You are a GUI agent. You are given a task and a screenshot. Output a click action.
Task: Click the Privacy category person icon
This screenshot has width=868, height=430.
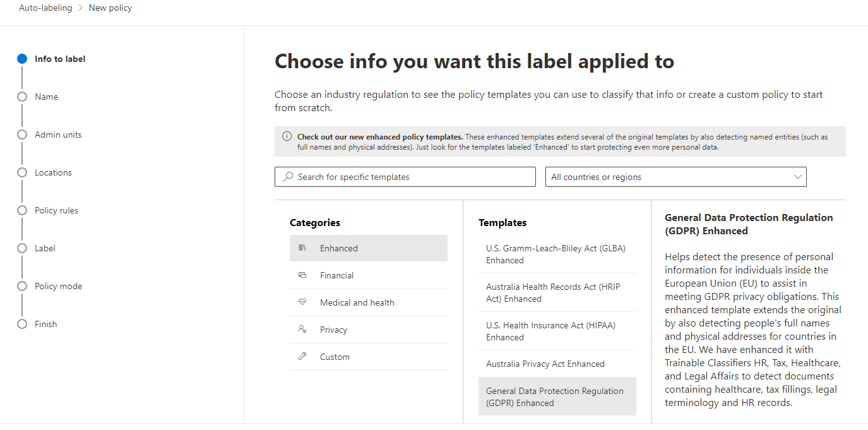302,330
